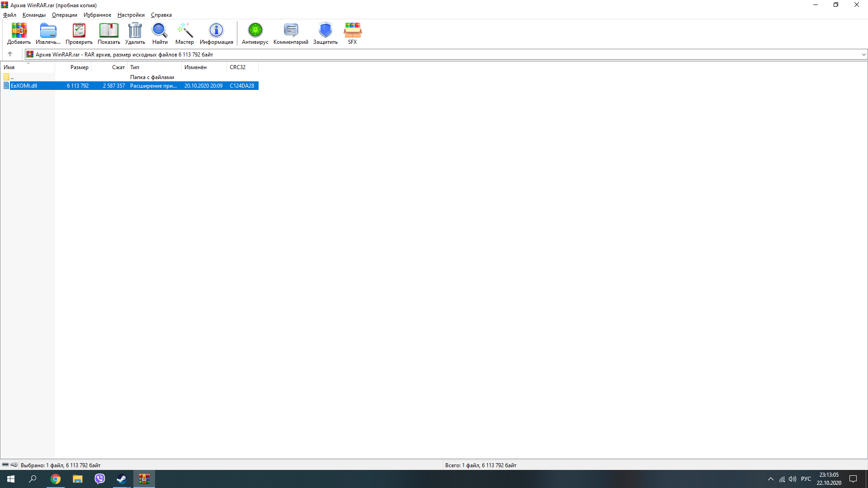Screen dimensions: 868x488
Task: Click the archive path address field
Action: pyautogui.click(x=445, y=55)
